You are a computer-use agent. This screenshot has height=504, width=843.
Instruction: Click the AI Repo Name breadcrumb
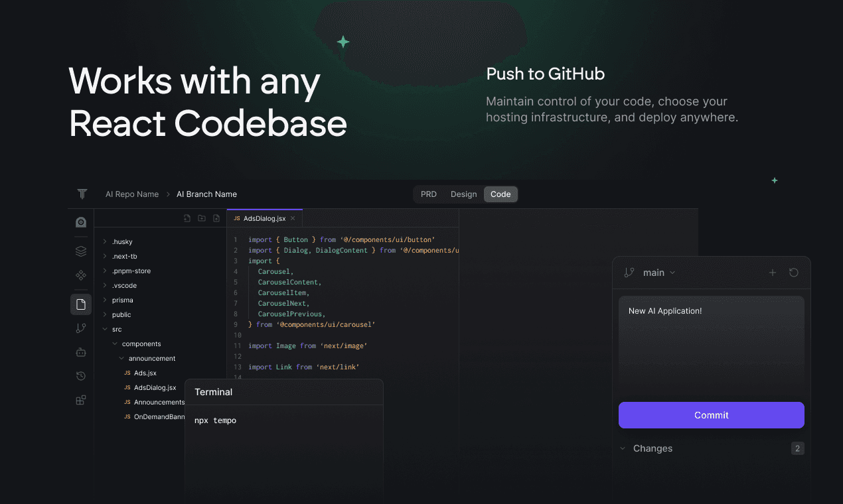pos(132,194)
